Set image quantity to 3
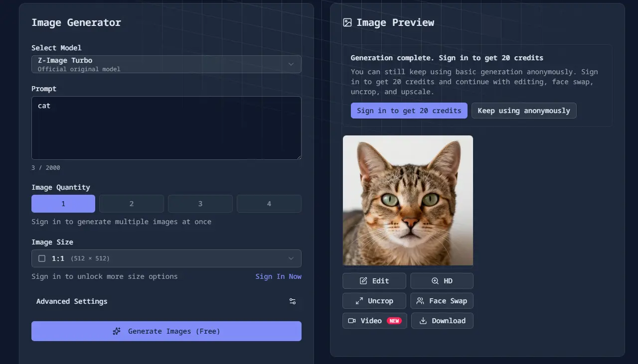638x364 pixels. 200,204
